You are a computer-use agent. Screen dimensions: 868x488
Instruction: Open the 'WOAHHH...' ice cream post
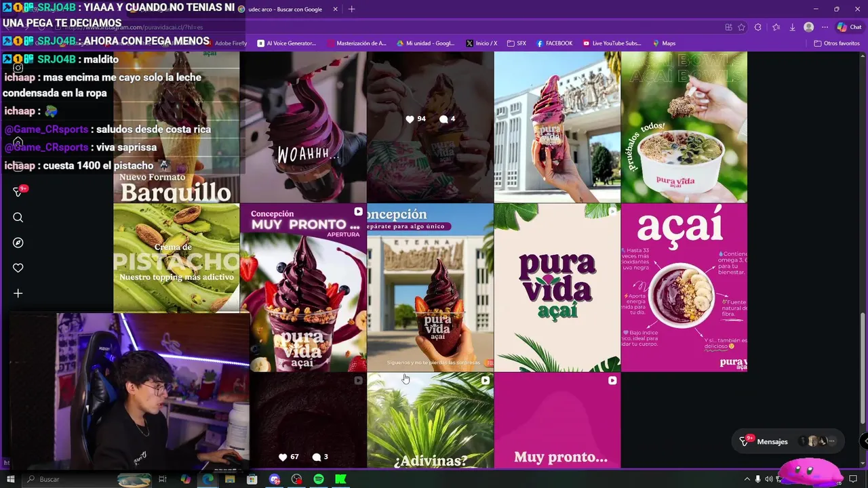(x=303, y=127)
